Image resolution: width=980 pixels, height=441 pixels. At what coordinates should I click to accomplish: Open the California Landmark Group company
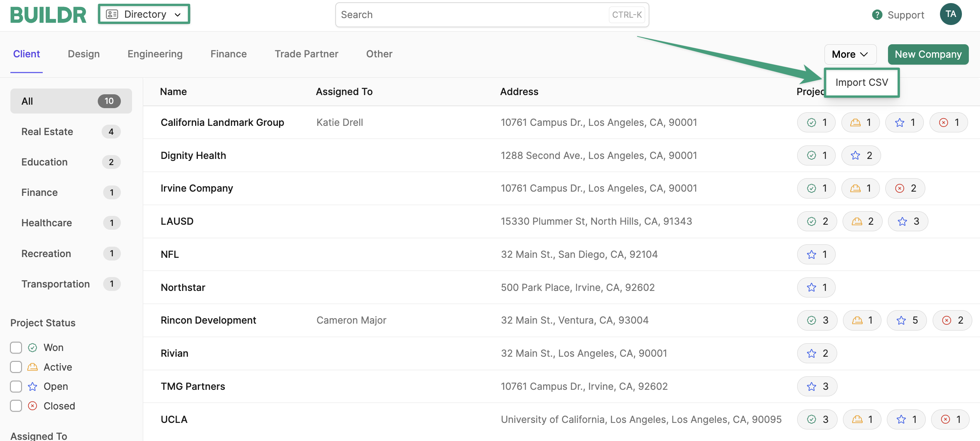point(222,122)
